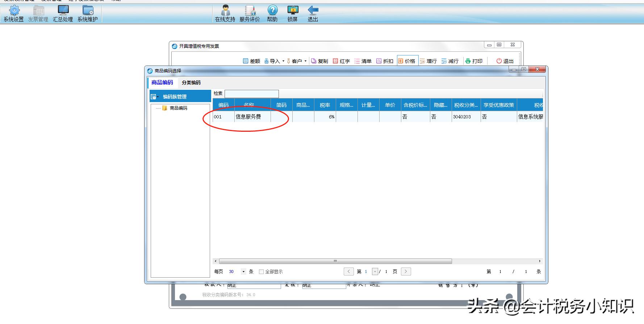
Task: Click the 编码 column header
Action: point(223,105)
